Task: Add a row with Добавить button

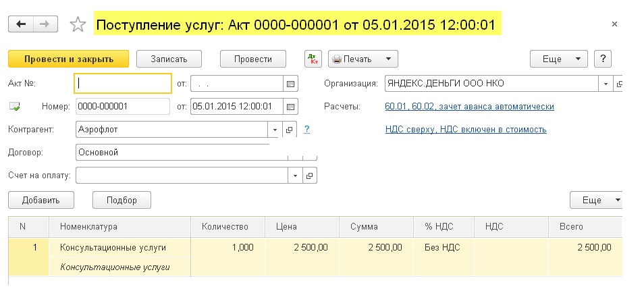Action: [x=41, y=200]
